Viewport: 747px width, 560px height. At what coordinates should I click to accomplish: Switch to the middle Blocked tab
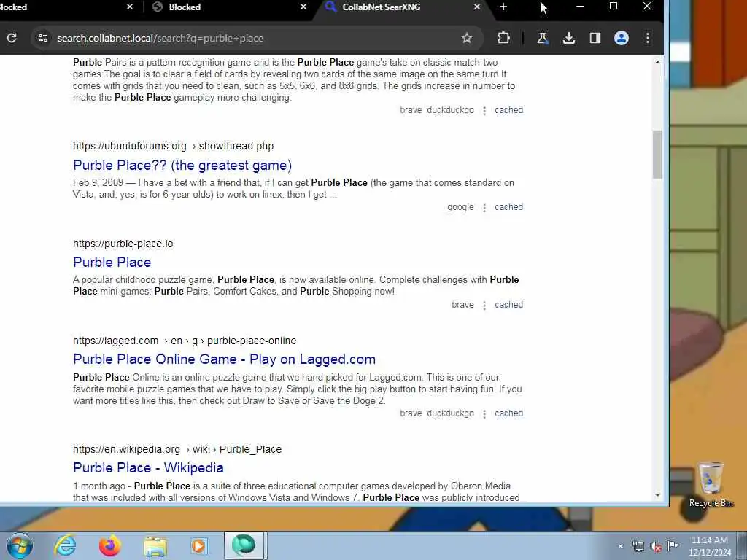tap(228, 7)
